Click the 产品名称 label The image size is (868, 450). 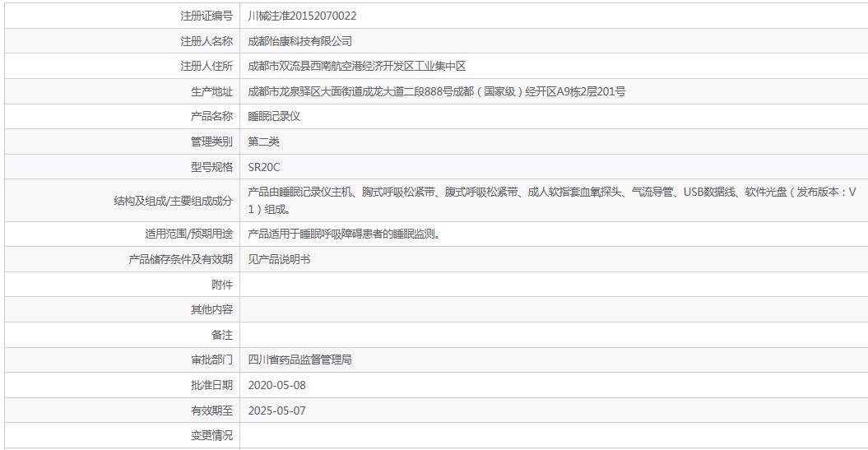click(x=212, y=116)
